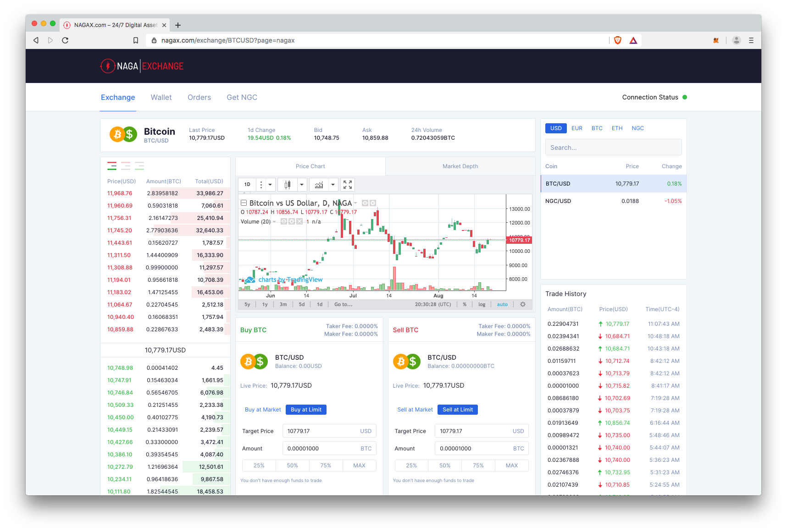Click the NAGA Exchange logo

pyautogui.click(x=142, y=66)
